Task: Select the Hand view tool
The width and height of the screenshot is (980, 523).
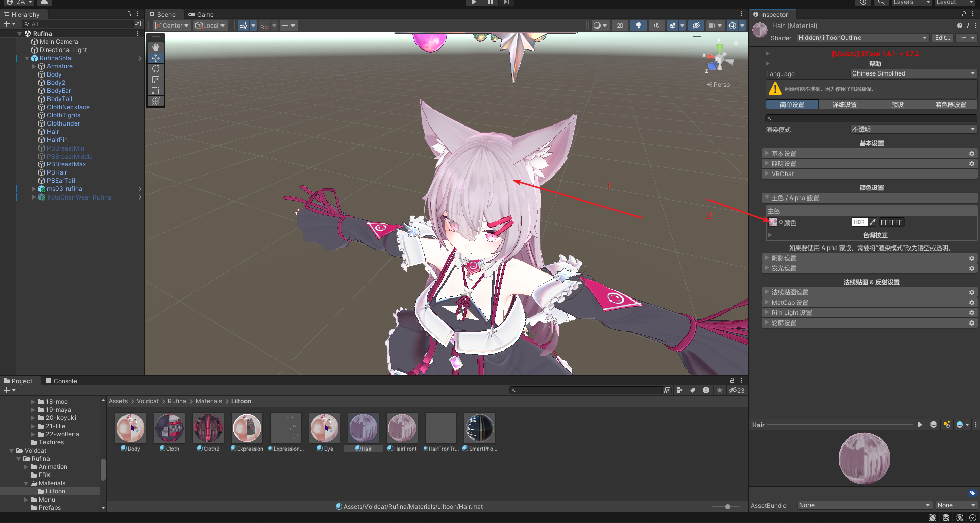Action: (156, 47)
